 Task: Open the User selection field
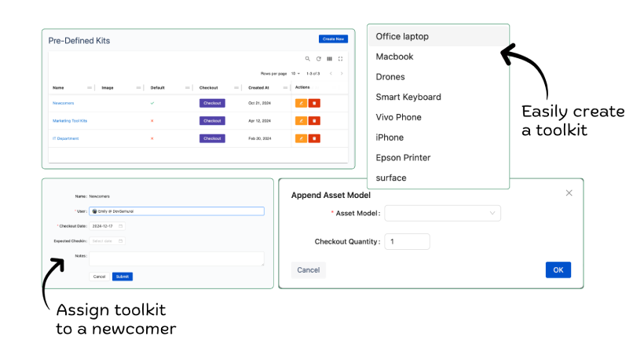177,211
